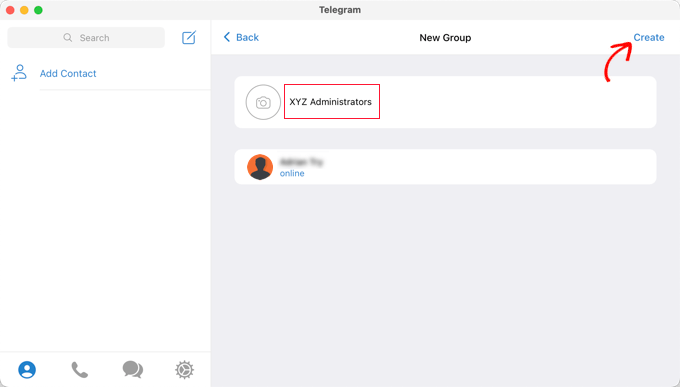Close the Telegram window
680x387 pixels.
(10, 10)
